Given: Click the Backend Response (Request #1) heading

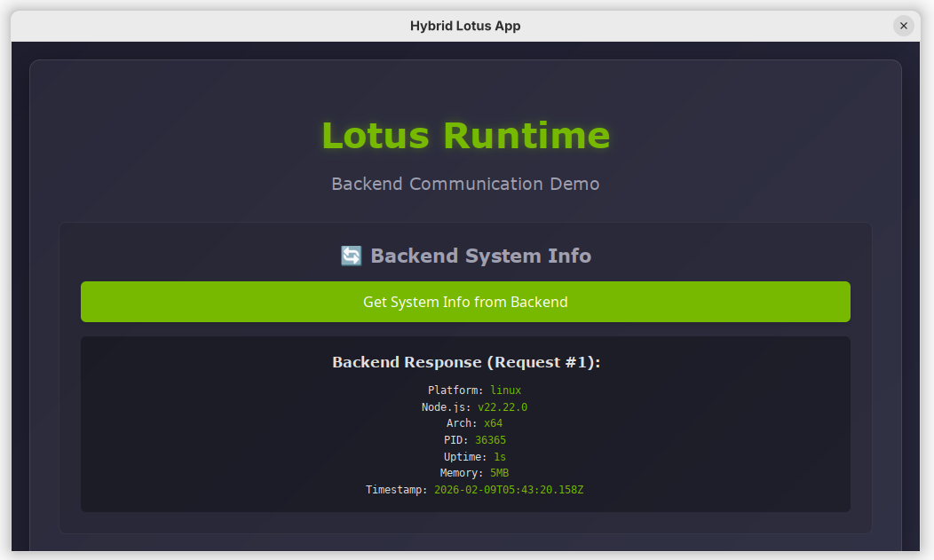Looking at the screenshot, I should 465,362.
